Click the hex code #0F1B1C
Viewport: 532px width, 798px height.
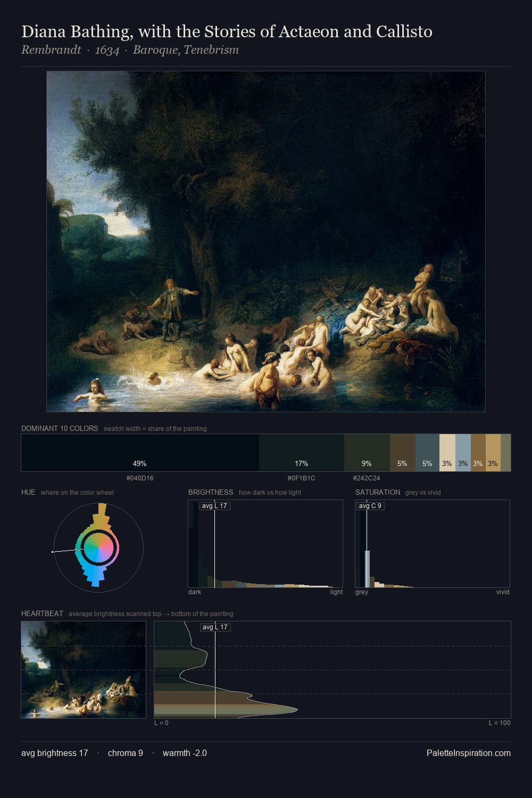302,478
